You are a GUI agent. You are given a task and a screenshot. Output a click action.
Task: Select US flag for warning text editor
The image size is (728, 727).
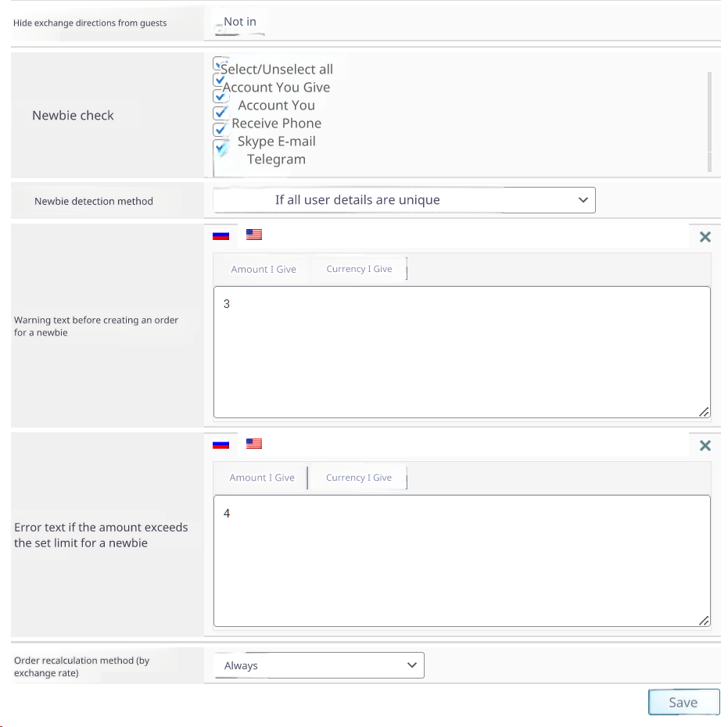(x=253, y=235)
